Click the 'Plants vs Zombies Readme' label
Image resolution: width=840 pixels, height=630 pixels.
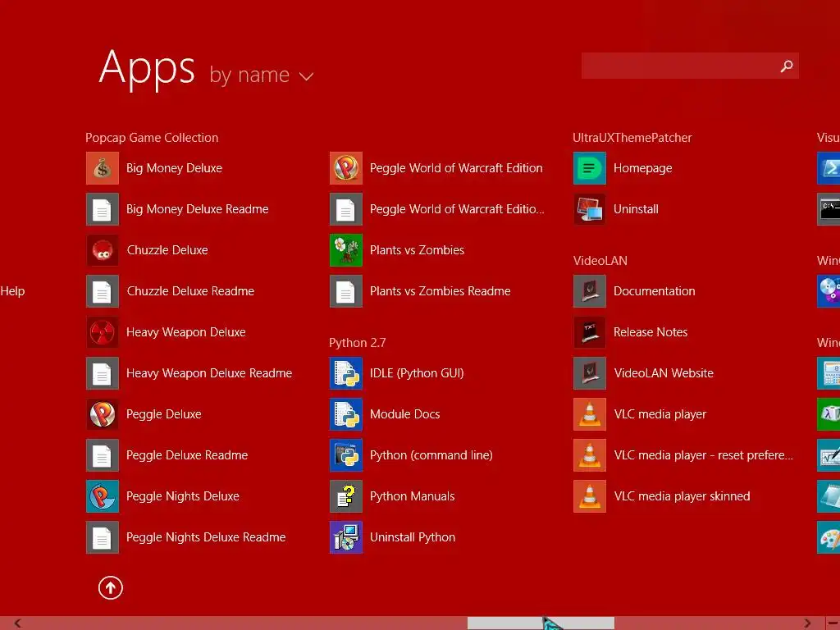pyautogui.click(x=440, y=291)
